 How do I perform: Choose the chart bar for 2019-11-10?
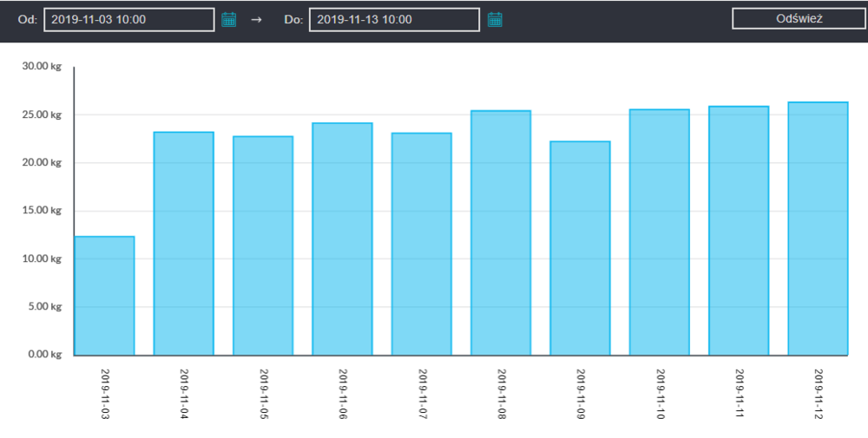(659, 232)
